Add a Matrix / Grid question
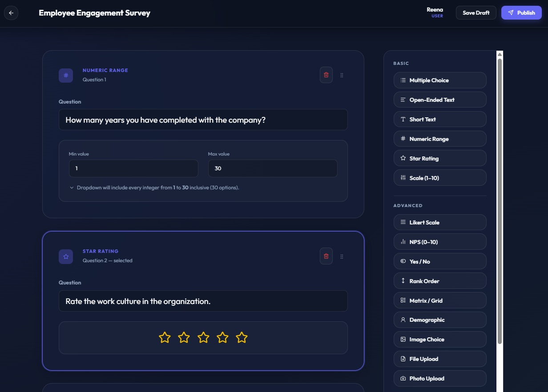This screenshot has width=548, height=392. [x=440, y=300]
